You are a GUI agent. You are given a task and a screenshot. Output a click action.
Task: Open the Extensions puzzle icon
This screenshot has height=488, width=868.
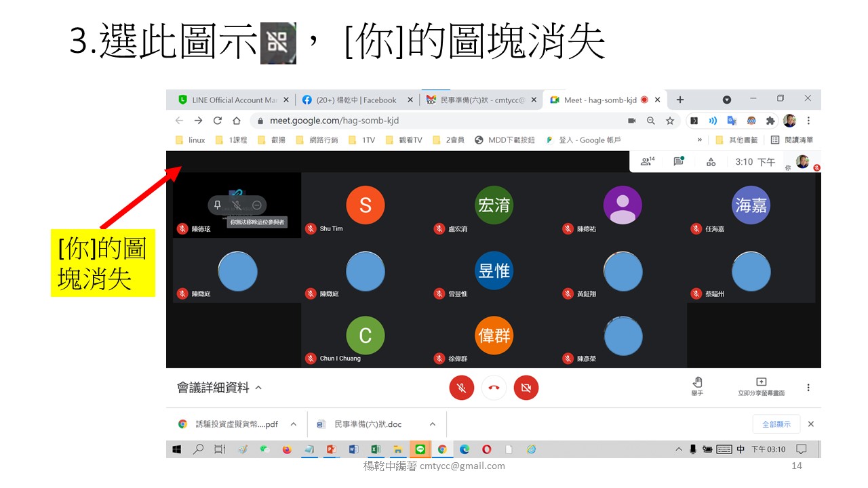770,121
